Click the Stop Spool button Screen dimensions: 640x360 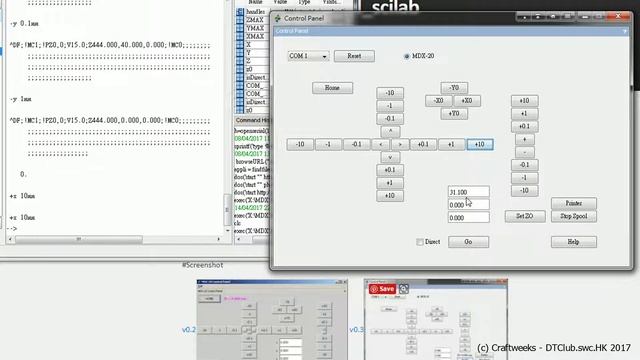[x=574, y=216]
